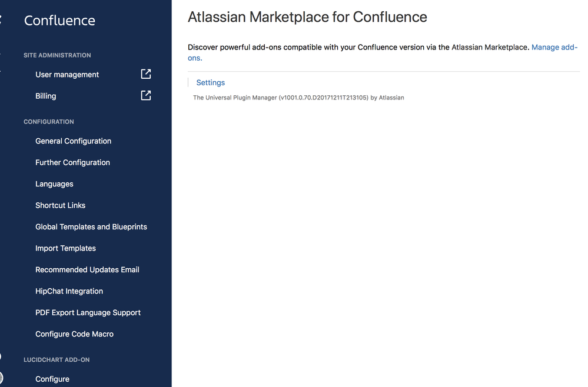Go to Configure Code Macro
Image resolution: width=588 pixels, height=387 pixels.
pos(74,334)
